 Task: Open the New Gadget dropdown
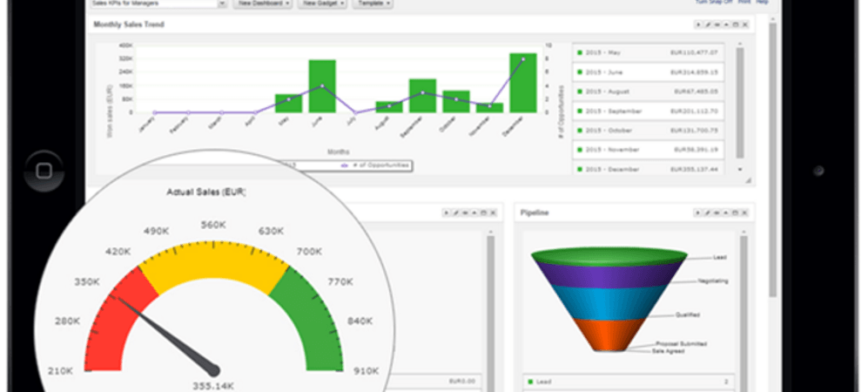coord(323,3)
